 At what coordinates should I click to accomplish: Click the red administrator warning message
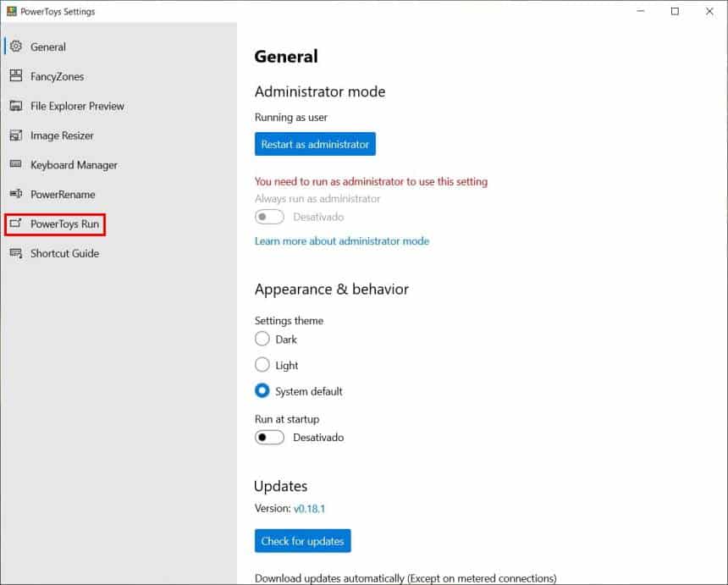[371, 181]
